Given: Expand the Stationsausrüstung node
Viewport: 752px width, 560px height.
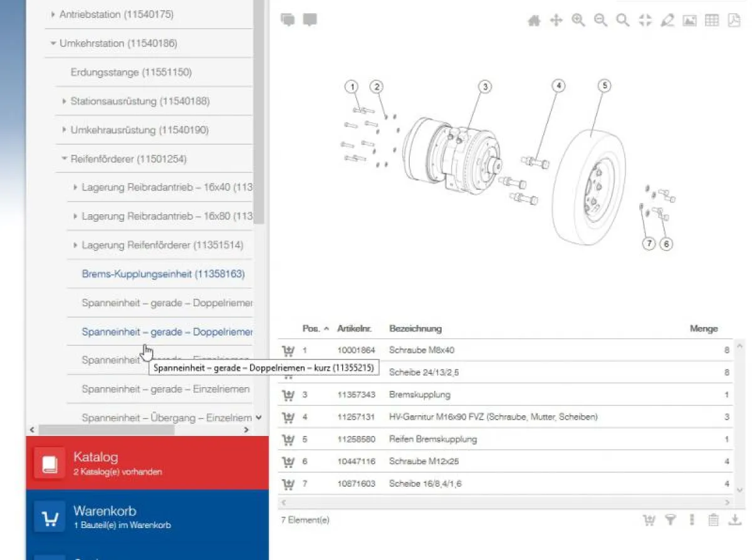Looking at the screenshot, I should tap(65, 101).
